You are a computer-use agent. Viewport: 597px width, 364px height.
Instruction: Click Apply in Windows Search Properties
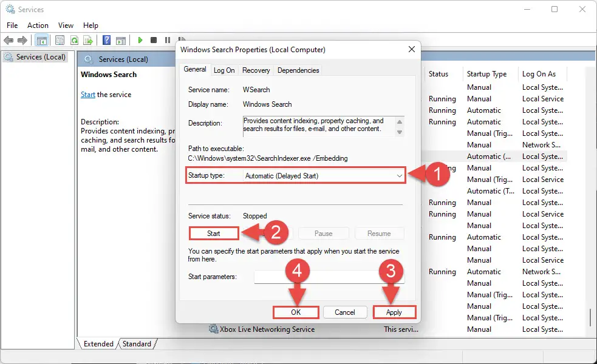tap(394, 312)
